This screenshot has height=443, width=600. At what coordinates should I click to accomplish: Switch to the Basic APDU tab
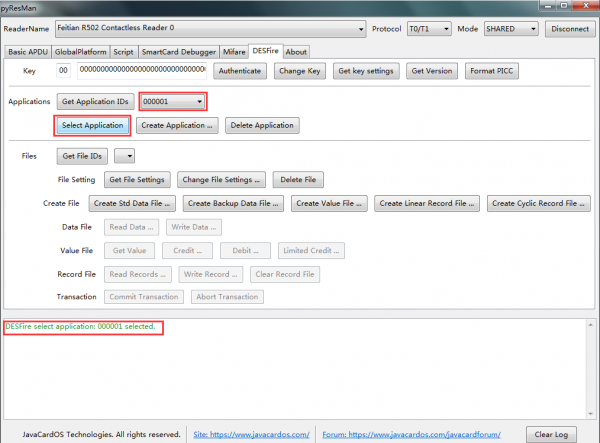(x=28, y=52)
